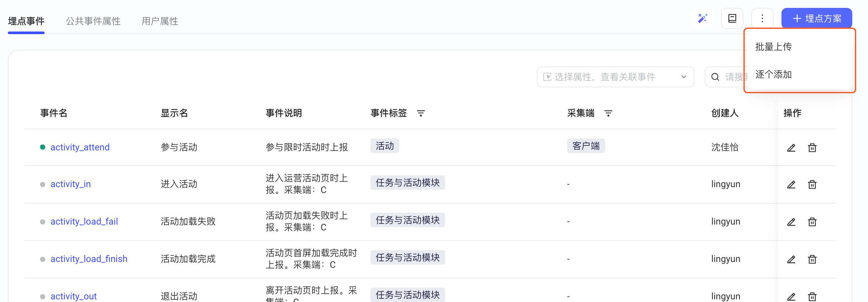Edit the activity_in event
This screenshot has width=868, height=302.
791,184
